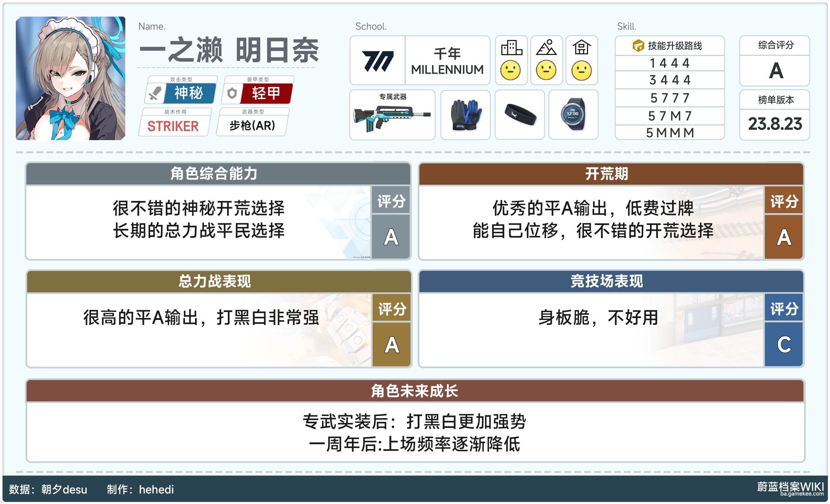830x504 pixels.
Task: Click the skill upgrade path badge icon
Action: tap(638, 46)
